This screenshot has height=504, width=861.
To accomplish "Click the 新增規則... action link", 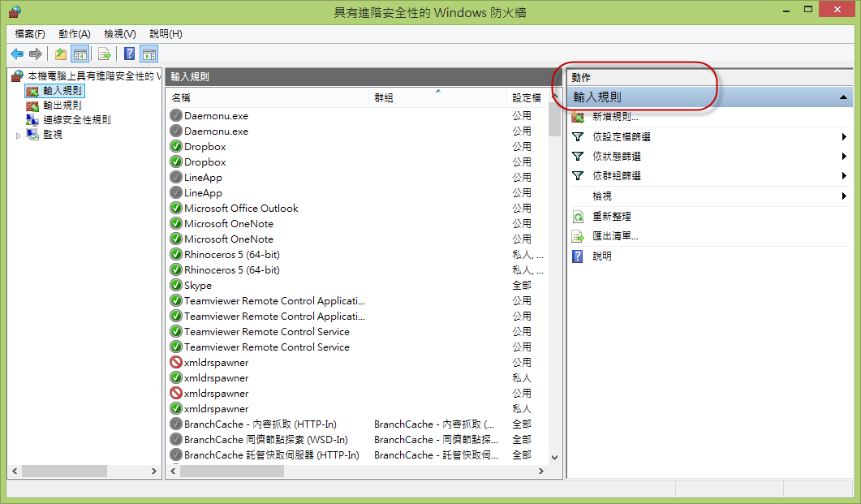I will (x=615, y=117).
